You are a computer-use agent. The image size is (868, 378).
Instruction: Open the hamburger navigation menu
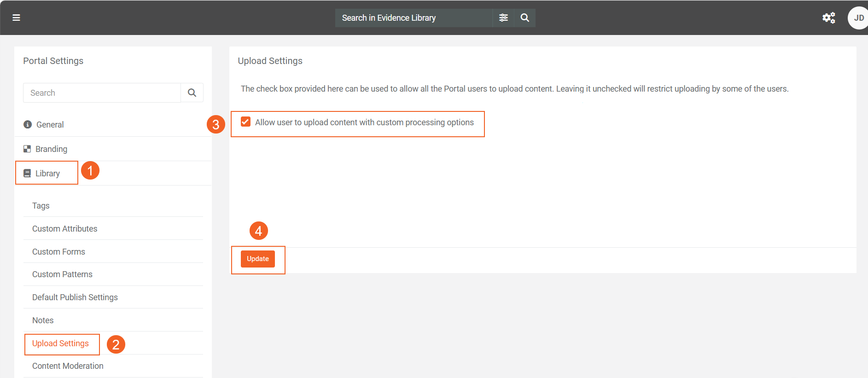(x=16, y=17)
